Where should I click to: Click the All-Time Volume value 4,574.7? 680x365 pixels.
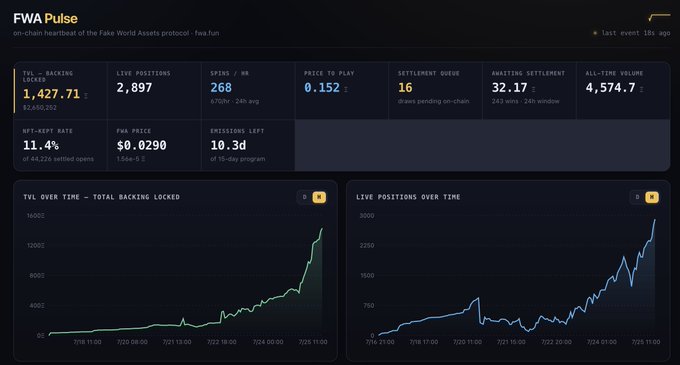click(611, 88)
